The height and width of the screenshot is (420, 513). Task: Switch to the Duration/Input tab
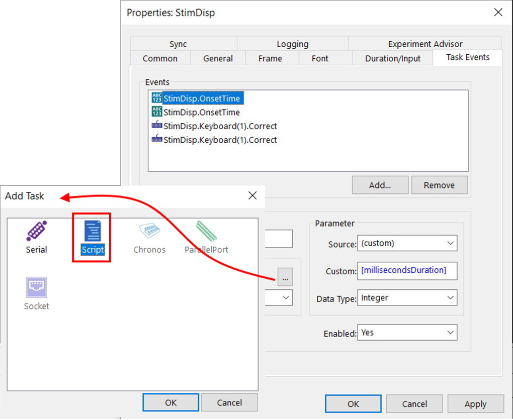click(x=393, y=58)
